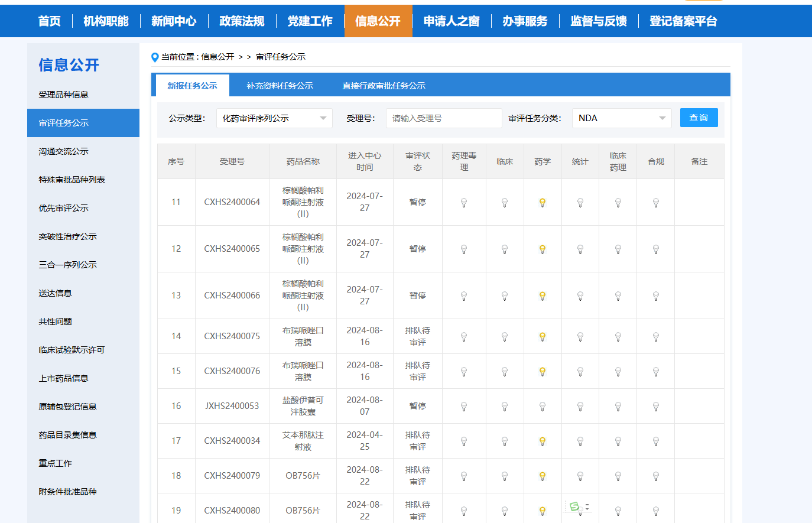Click 信息公开 in the breadcrumb
812x523 pixels.
[217, 57]
